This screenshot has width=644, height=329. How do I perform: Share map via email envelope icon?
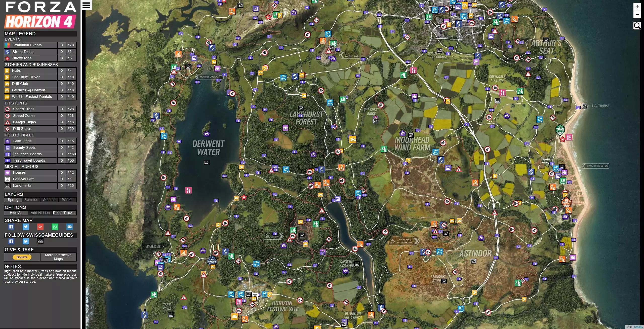69,227
